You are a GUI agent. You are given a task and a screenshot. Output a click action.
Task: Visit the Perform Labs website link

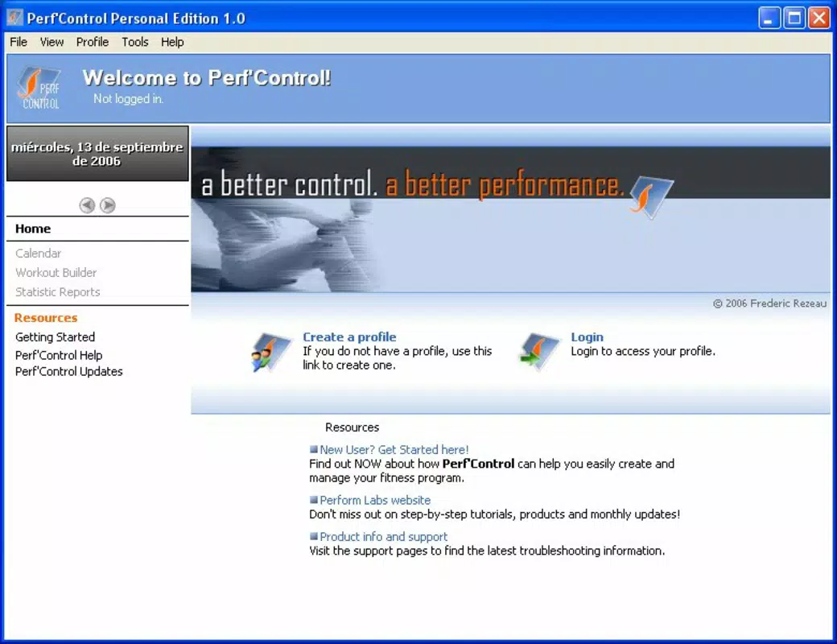(x=375, y=500)
